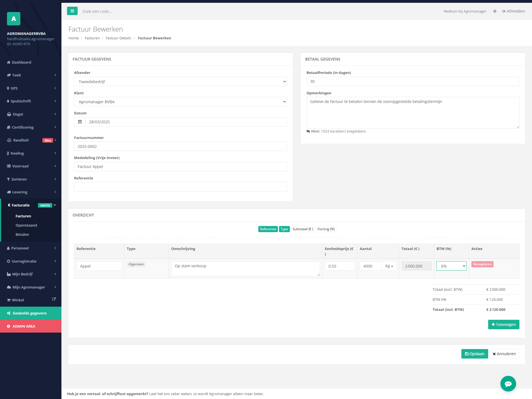Expand the Teelt menu chevron

[55, 75]
